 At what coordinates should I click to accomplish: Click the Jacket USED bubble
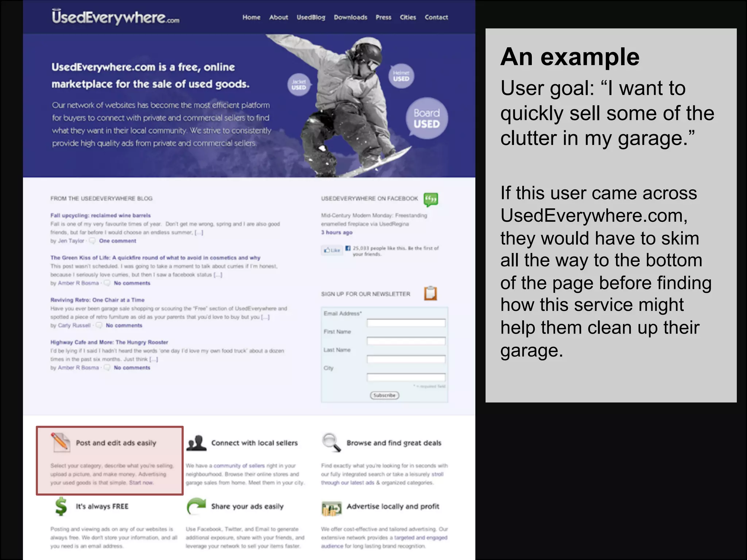tap(299, 85)
